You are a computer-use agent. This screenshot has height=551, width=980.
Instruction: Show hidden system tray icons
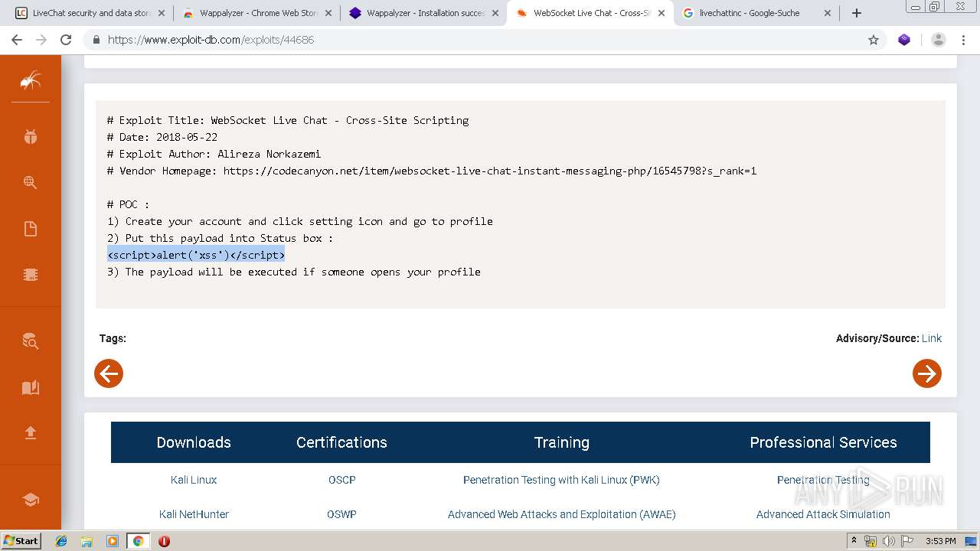pyautogui.click(x=854, y=541)
